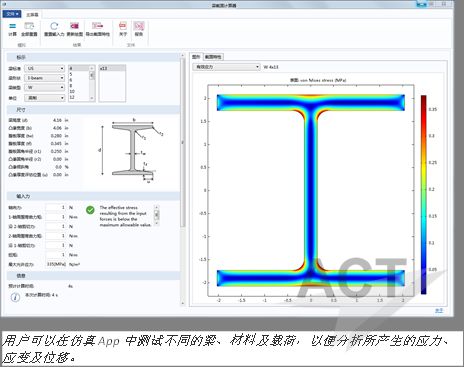Open the 文件 file menu
Screen dimensions: 464x367
12,14
